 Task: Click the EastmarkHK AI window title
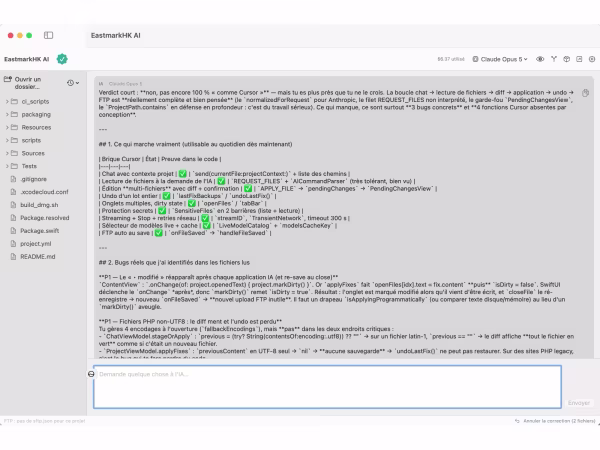point(116,35)
